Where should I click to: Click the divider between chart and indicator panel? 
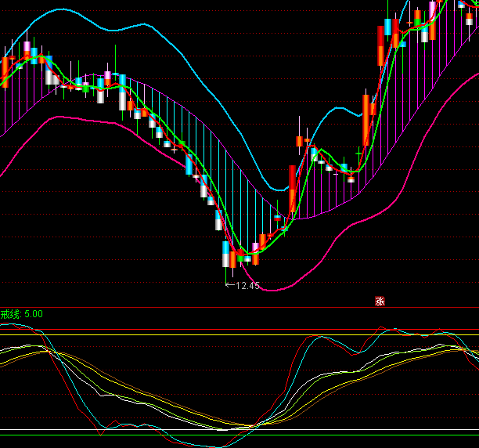235,308
